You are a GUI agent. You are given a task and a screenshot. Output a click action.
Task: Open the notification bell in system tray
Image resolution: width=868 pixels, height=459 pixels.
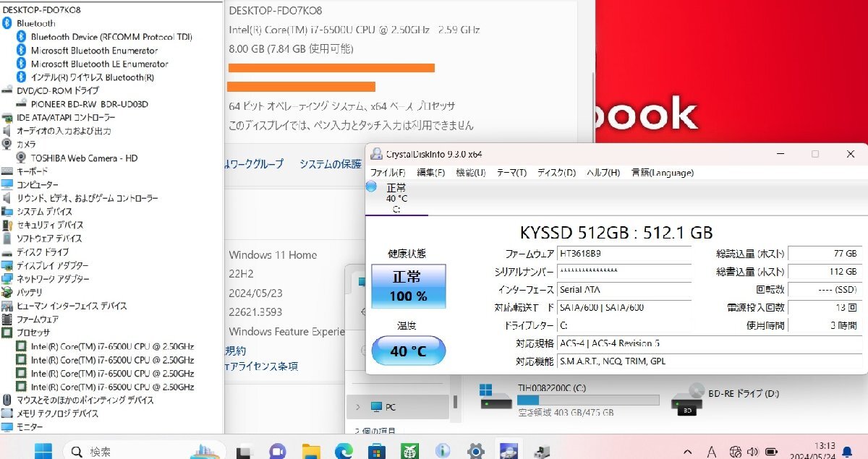tap(847, 452)
